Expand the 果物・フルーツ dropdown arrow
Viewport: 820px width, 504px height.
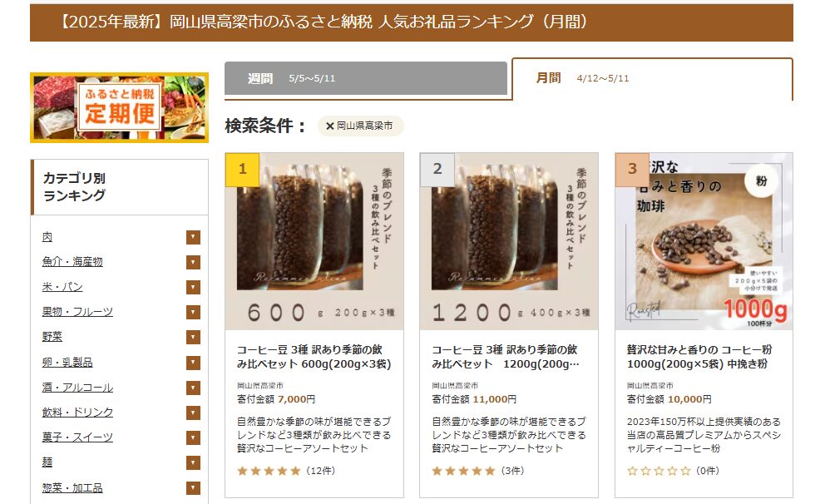[x=193, y=313]
